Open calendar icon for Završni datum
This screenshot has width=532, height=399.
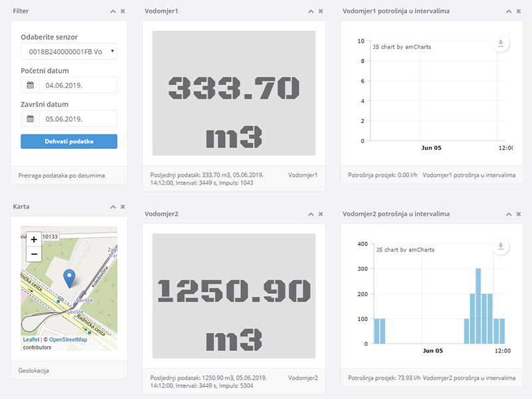(x=30, y=119)
